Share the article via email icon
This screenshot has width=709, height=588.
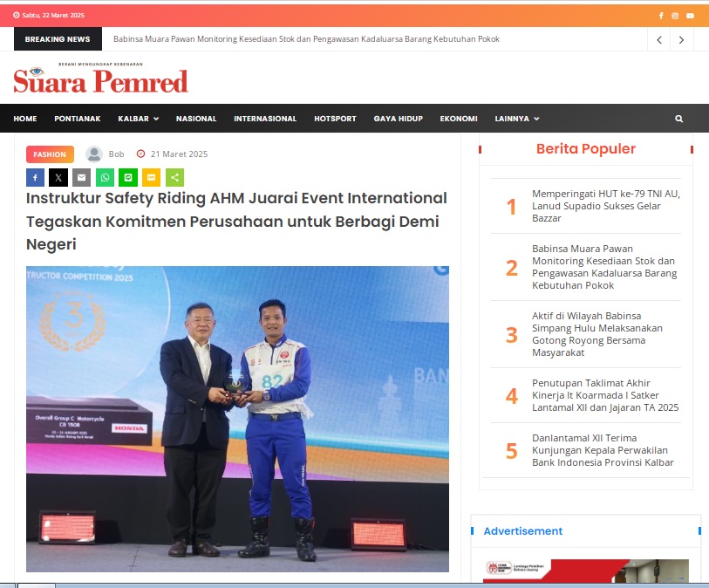pyautogui.click(x=82, y=177)
